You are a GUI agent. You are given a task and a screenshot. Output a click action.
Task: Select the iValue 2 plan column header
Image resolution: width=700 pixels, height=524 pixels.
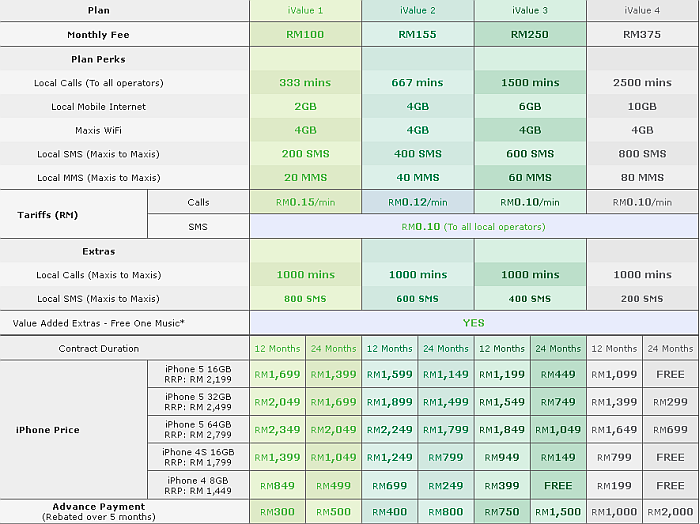pos(417,10)
